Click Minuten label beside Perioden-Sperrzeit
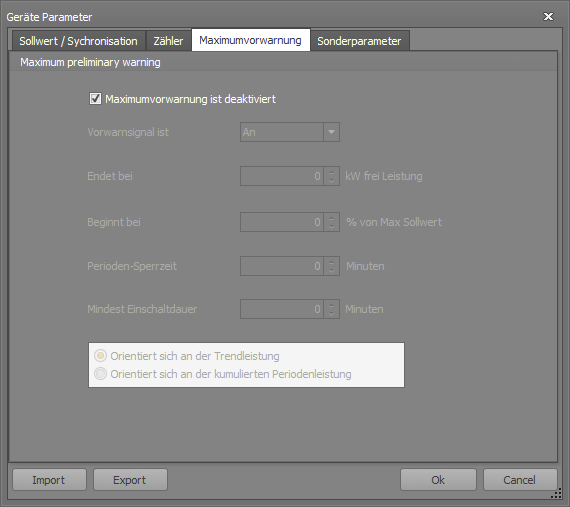This screenshot has width=570, height=507. pos(365,266)
